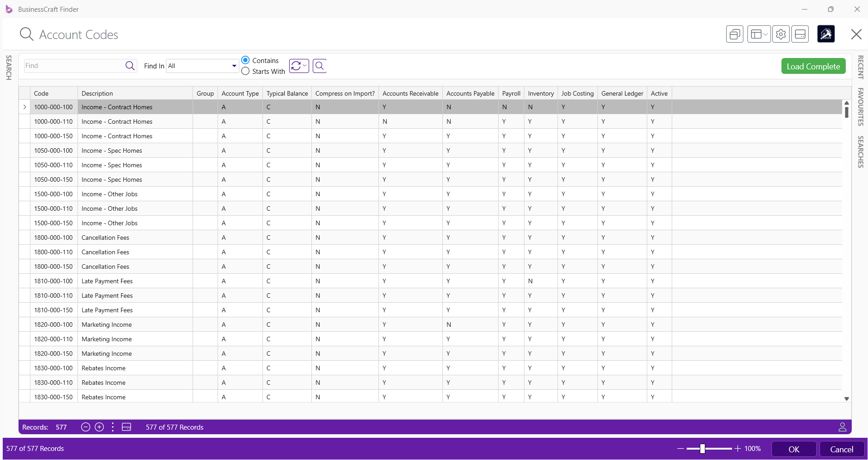The image size is (868, 460).
Task: Click the user profile icon in status bar
Action: [842, 427]
